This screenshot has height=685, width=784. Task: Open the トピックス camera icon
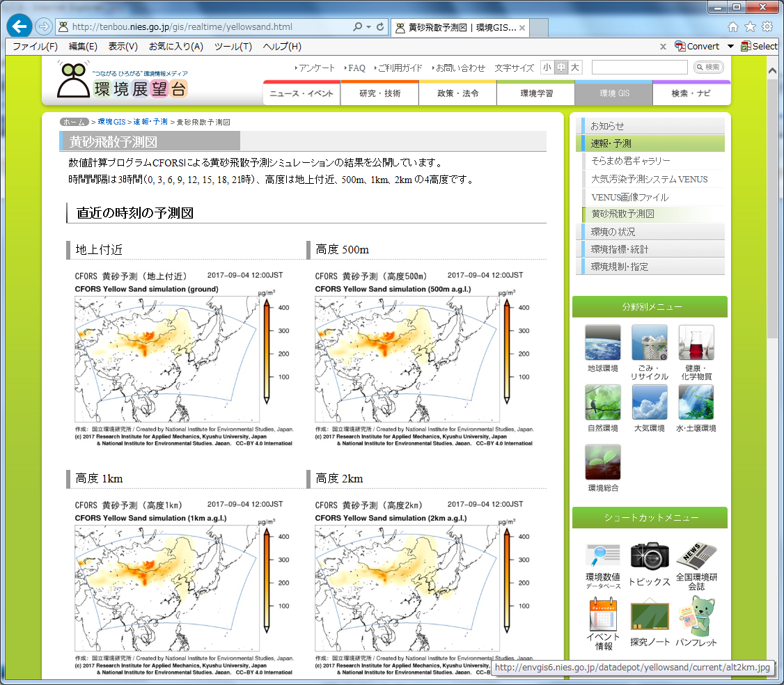tap(649, 556)
